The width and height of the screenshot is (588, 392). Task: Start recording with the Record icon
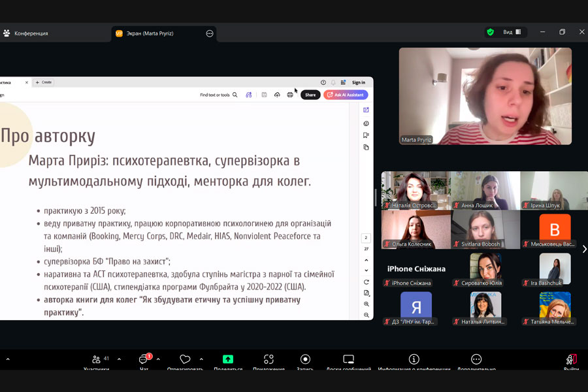click(305, 359)
